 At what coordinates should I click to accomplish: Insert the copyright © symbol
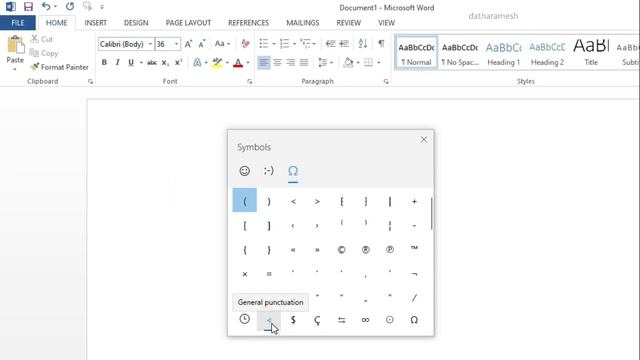(x=341, y=249)
